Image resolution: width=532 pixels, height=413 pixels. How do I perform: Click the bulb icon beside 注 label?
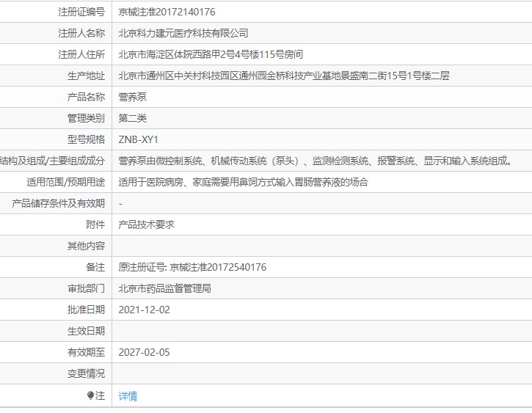[90, 395]
